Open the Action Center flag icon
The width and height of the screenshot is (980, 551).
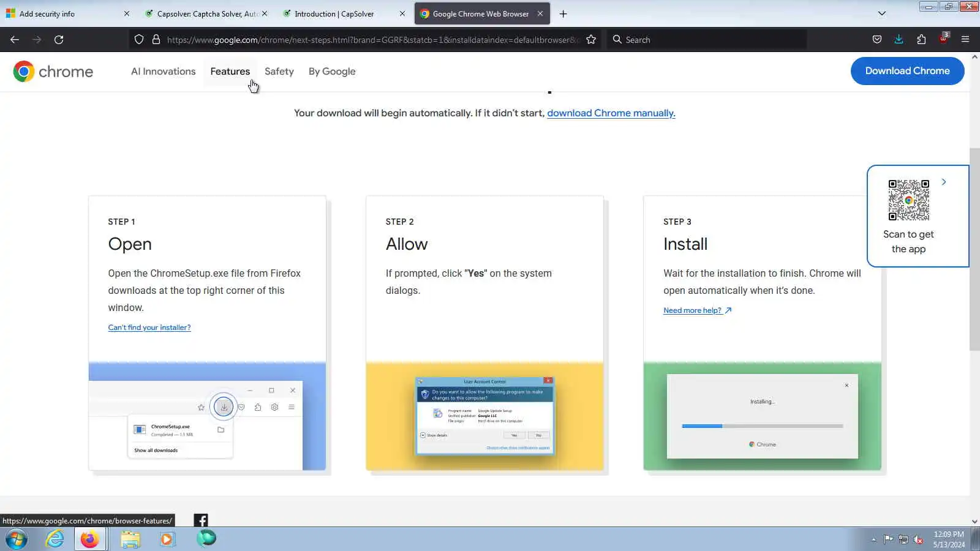[888, 539]
